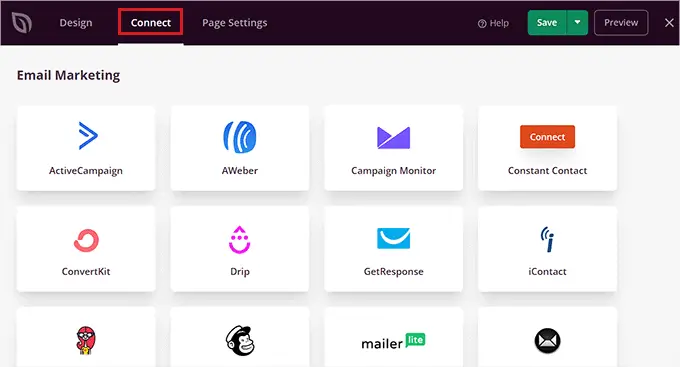Image resolution: width=680 pixels, height=367 pixels.
Task: Click the ConvertKit label text
Action: pos(86,272)
